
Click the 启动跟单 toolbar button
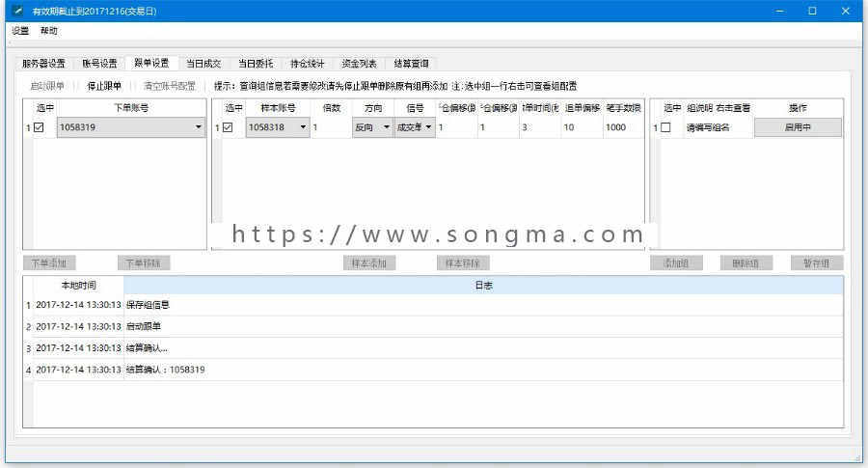pos(47,86)
